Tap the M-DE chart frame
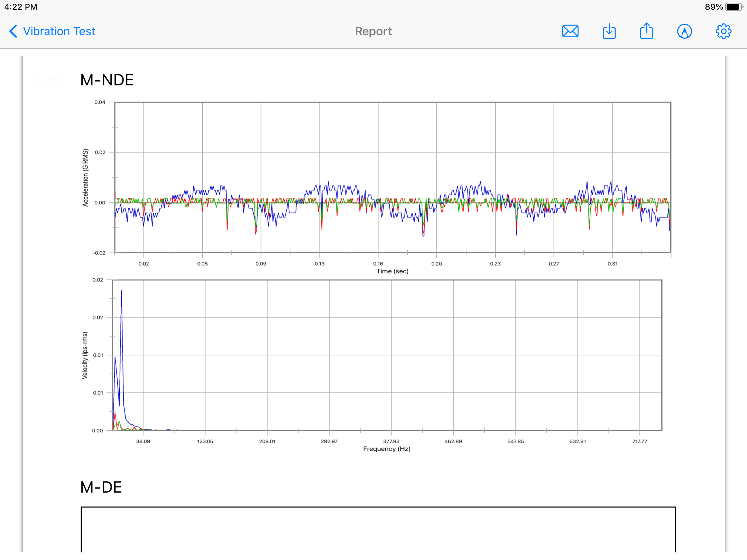The width and height of the screenshot is (747, 560). [x=378, y=530]
